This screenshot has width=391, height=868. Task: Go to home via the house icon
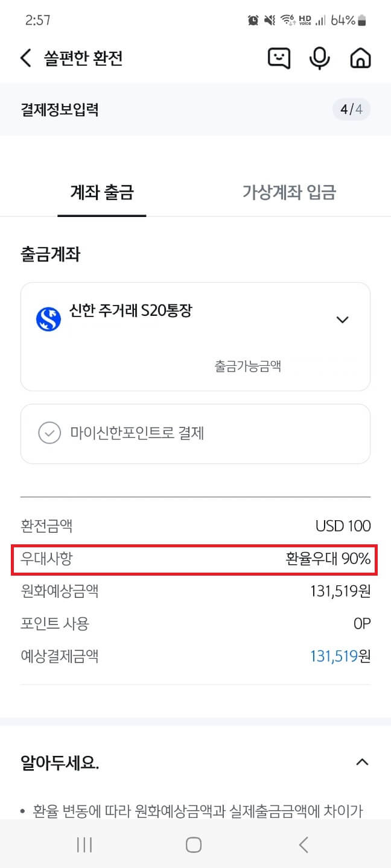point(360,58)
